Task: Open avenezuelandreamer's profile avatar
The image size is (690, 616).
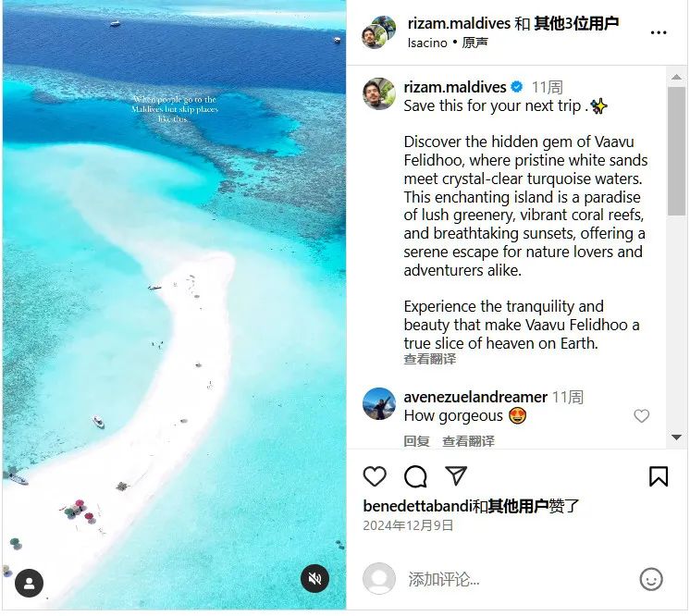Action: pyautogui.click(x=379, y=403)
